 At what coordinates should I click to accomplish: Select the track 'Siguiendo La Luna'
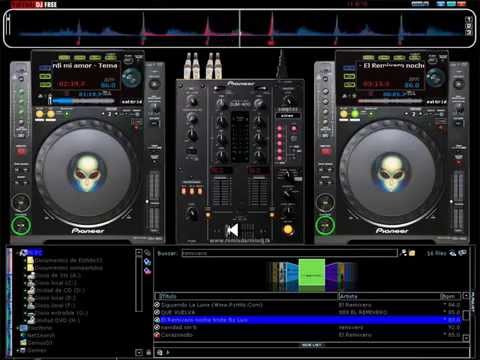click(308, 305)
